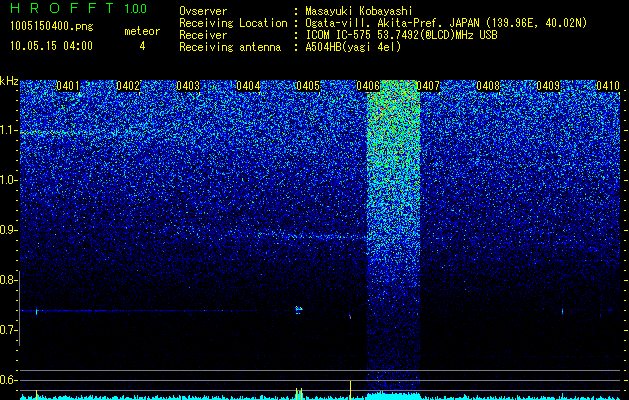Click the small echo spot after 0409

pyautogui.click(x=562, y=311)
